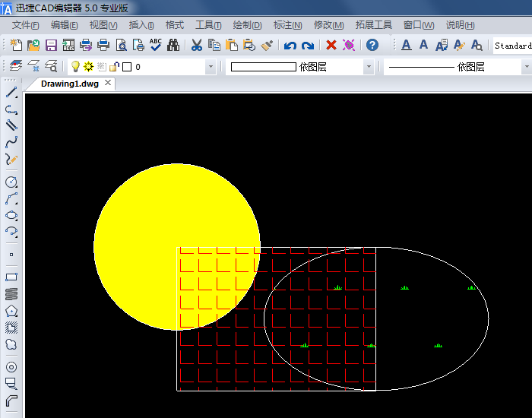Click the plain A single-line text icon
This screenshot has width=532, height=418.
coord(423,44)
